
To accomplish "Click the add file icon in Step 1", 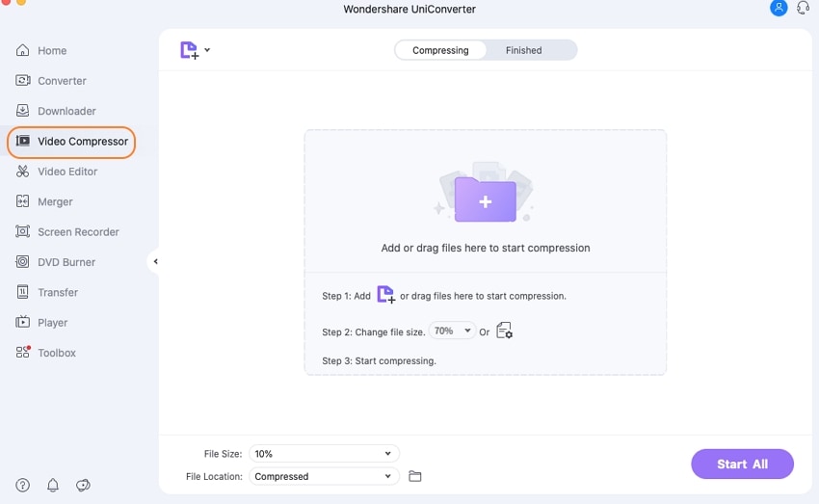I will click(386, 295).
